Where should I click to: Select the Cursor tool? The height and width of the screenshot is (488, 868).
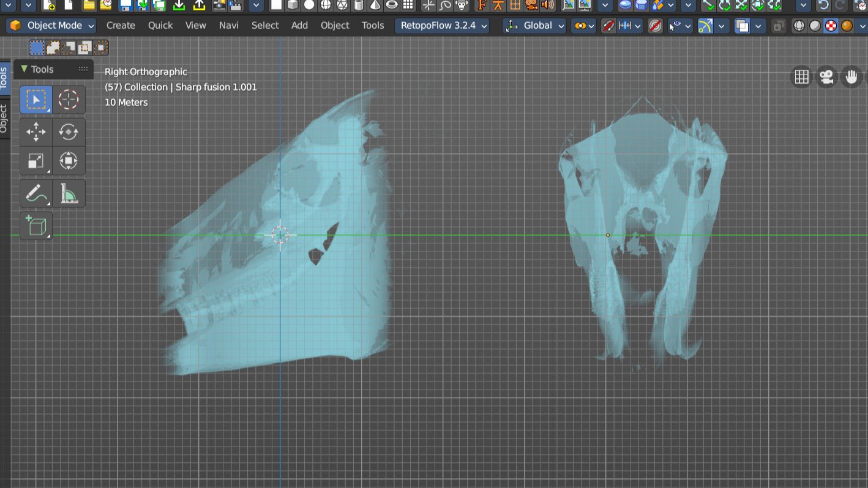68,100
